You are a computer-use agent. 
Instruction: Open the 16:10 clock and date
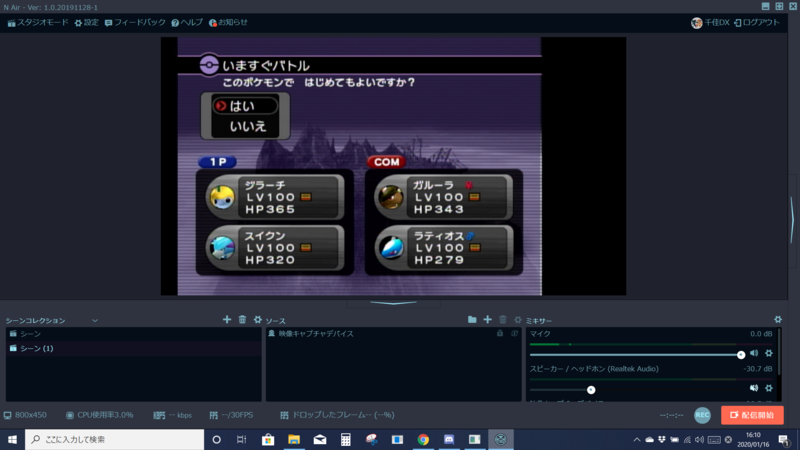tap(753, 440)
